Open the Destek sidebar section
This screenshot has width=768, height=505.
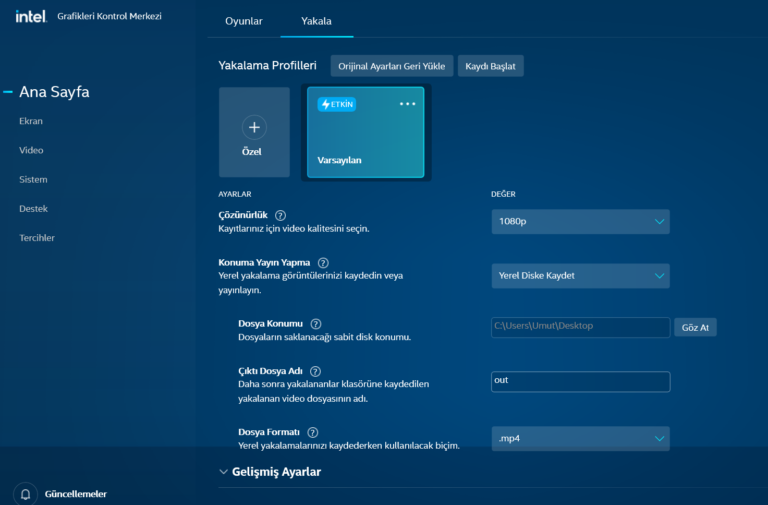(x=33, y=209)
